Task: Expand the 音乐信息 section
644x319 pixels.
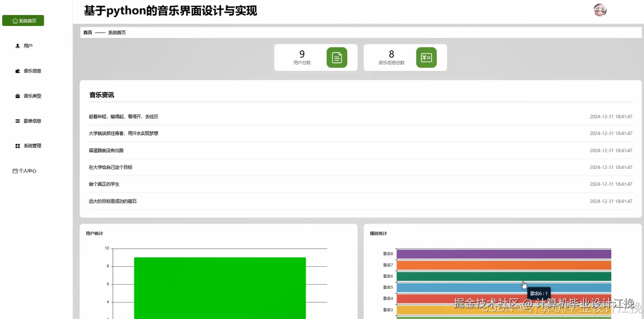Action: pyautogui.click(x=33, y=70)
